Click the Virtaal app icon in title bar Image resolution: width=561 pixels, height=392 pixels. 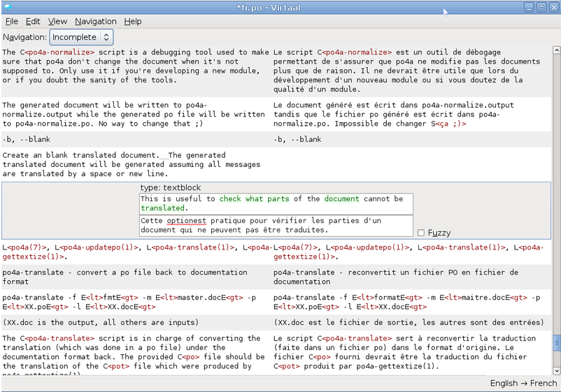pyautogui.click(x=8, y=7)
